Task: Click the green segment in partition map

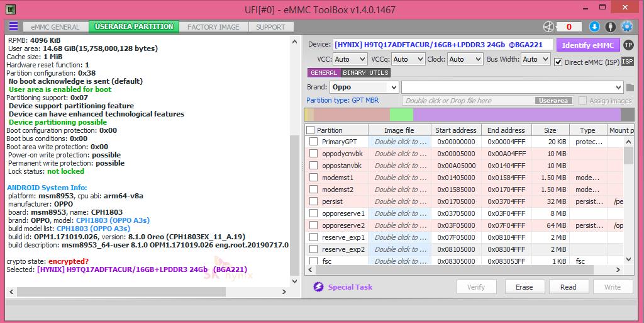Action: tap(401, 115)
